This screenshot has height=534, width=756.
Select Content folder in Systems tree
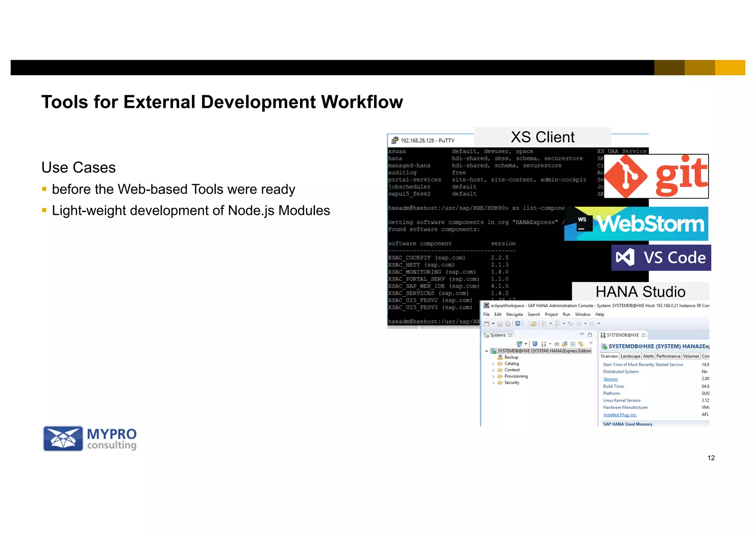[509, 370]
